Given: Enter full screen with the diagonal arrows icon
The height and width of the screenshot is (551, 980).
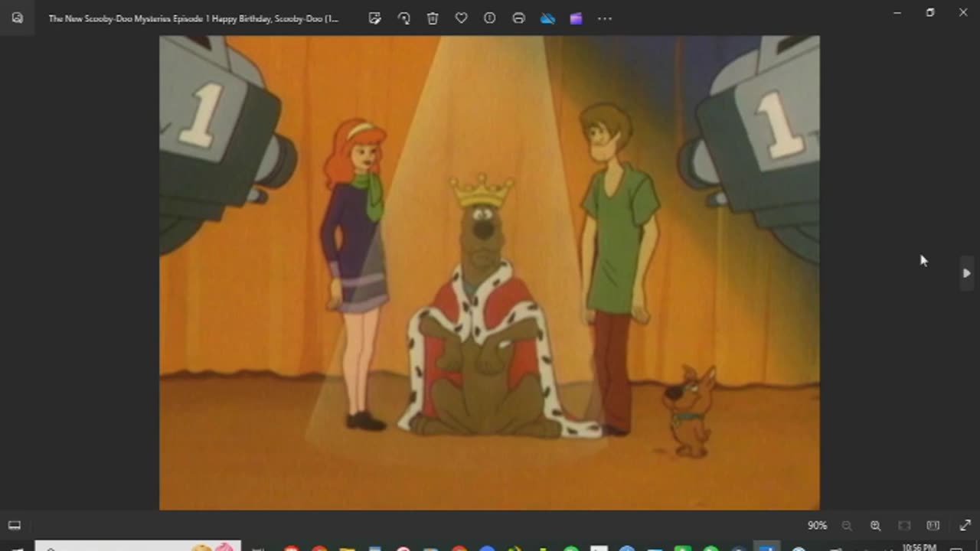Looking at the screenshot, I should click(x=965, y=526).
